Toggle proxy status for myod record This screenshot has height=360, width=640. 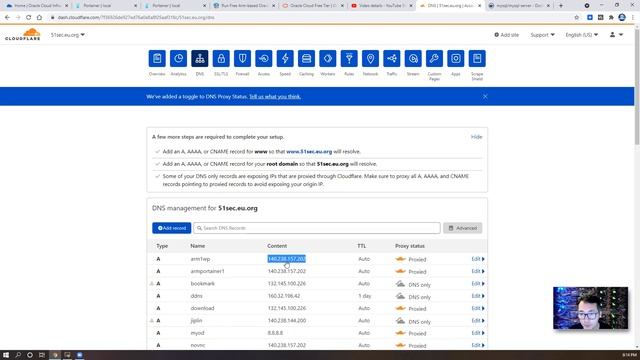pyautogui.click(x=400, y=333)
